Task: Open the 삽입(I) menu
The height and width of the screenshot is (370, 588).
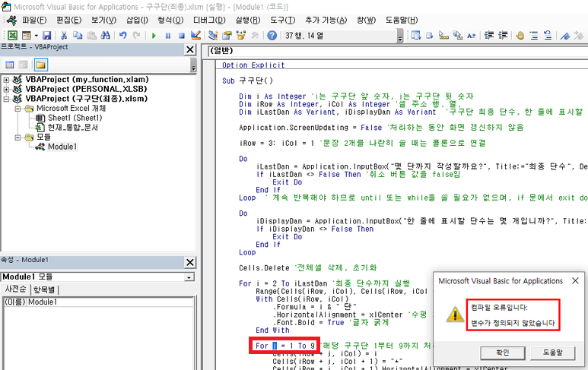Action: tap(137, 21)
